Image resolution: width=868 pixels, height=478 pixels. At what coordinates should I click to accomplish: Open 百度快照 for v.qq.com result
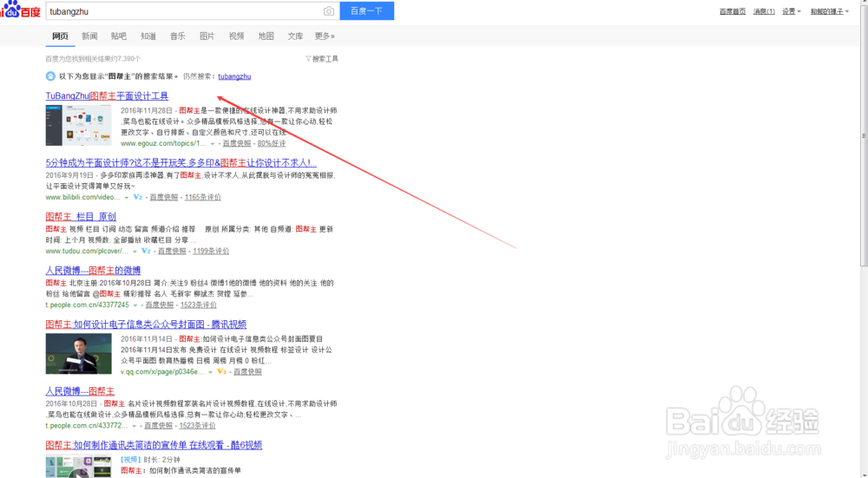[x=247, y=372]
